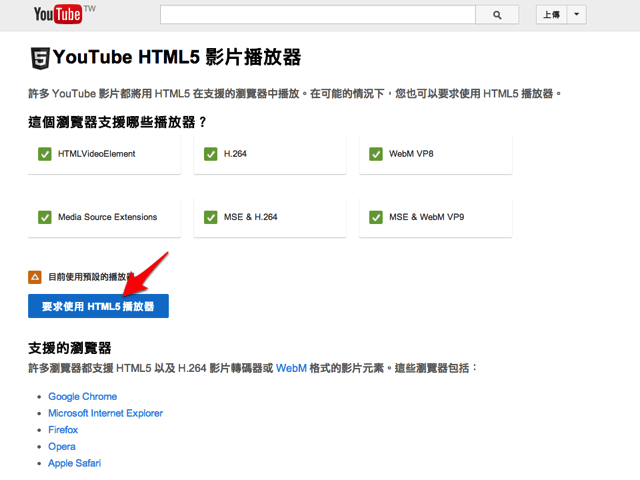Click the Media Source Extensions label text
This screenshot has height=480, width=640.
[107, 217]
